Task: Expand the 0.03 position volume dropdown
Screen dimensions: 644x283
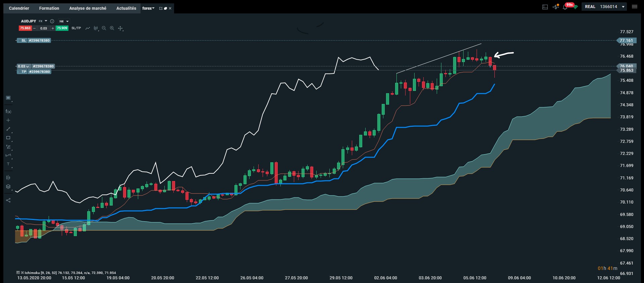Action: 23,66
